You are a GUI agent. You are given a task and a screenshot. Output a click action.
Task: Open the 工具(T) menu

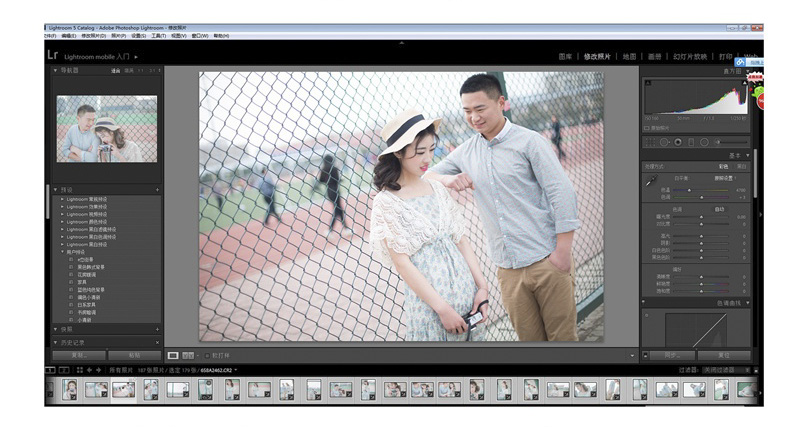click(159, 36)
